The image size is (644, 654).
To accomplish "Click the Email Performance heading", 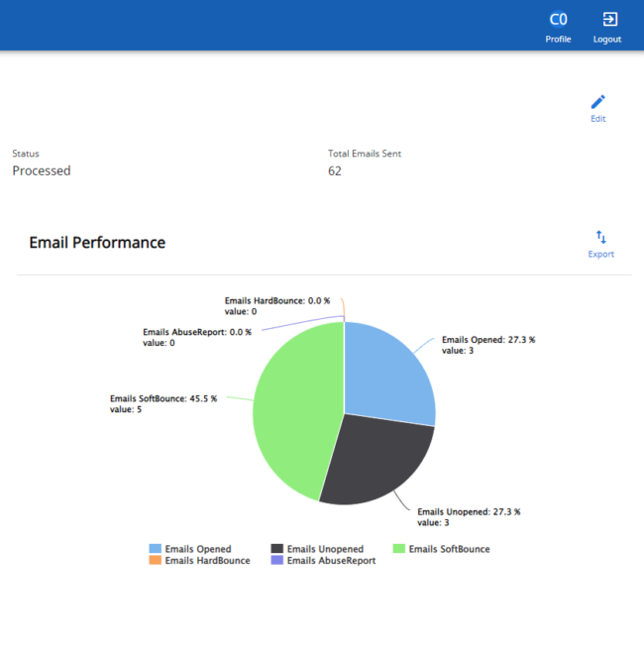I will coord(97,243).
